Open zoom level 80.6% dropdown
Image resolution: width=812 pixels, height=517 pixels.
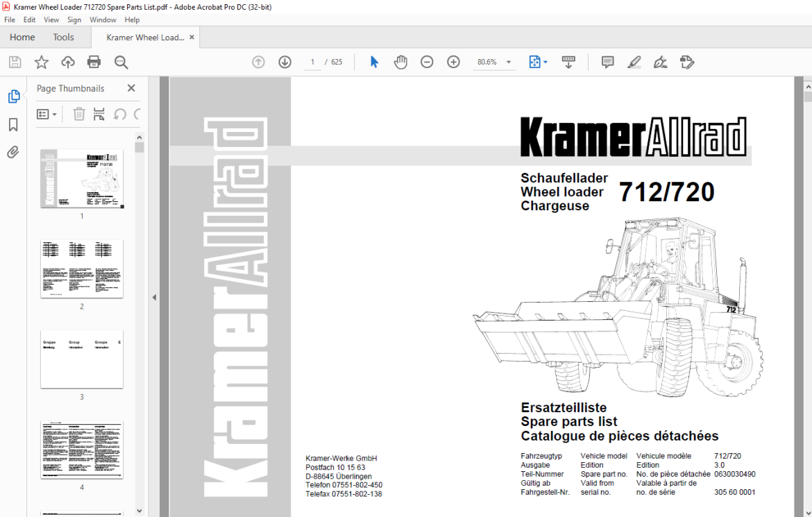(x=509, y=62)
